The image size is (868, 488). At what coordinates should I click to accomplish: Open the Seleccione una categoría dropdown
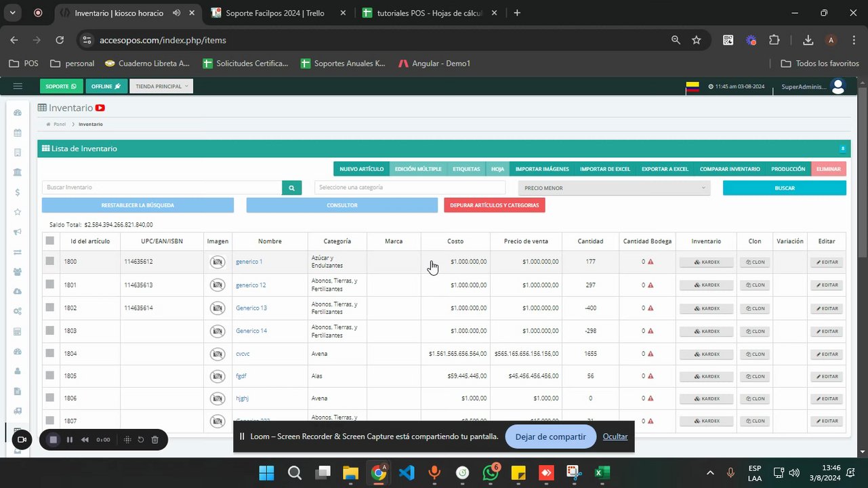point(410,188)
